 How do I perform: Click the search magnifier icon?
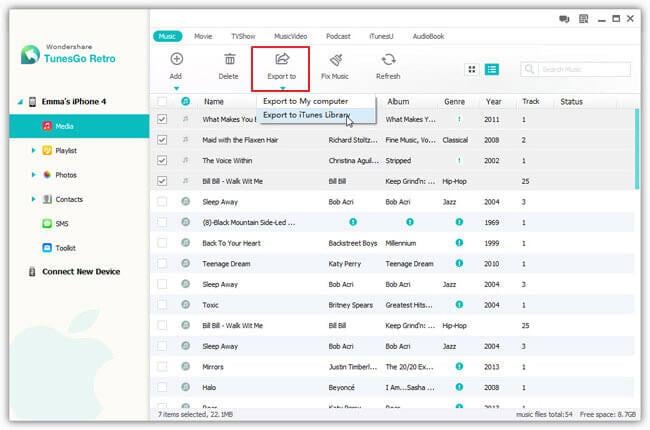click(529, 69)
